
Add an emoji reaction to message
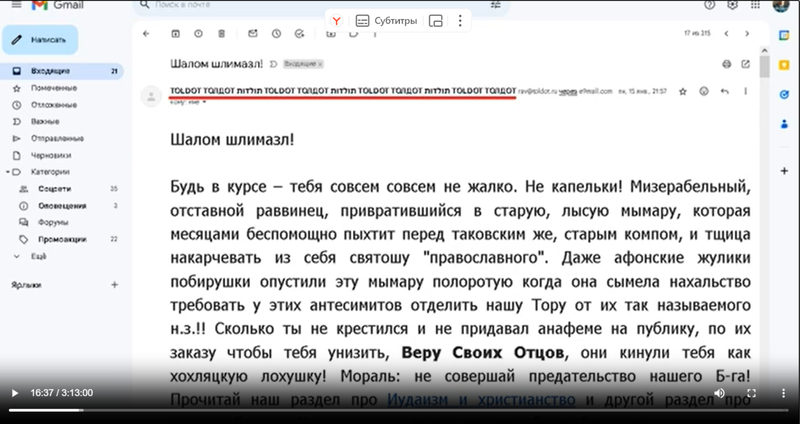[704, 91]
